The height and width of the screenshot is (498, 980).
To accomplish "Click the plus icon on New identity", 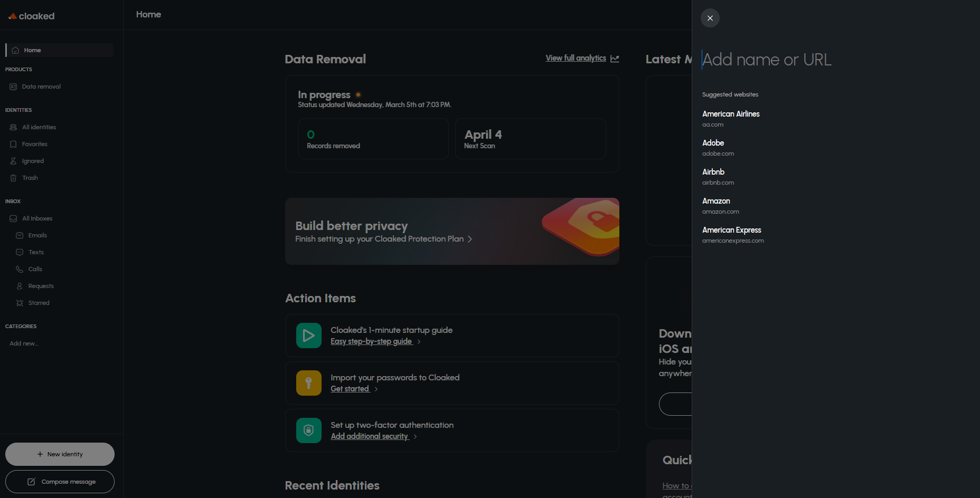I will 40,454.
